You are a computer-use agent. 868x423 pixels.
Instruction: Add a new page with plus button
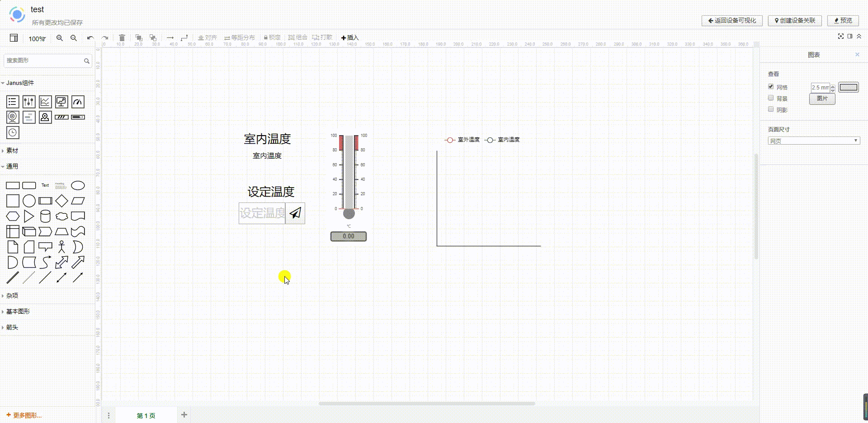(x=184, y=415)
